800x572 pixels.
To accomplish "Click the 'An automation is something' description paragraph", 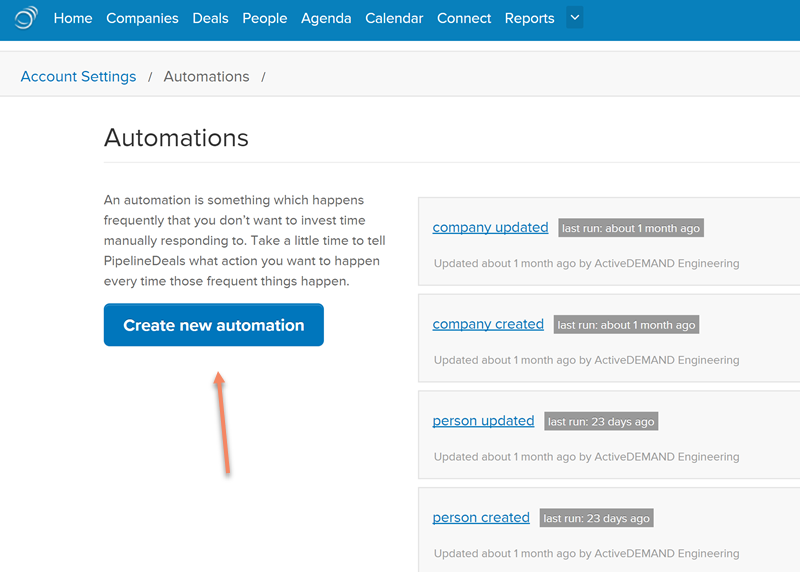I will [245, 240].
